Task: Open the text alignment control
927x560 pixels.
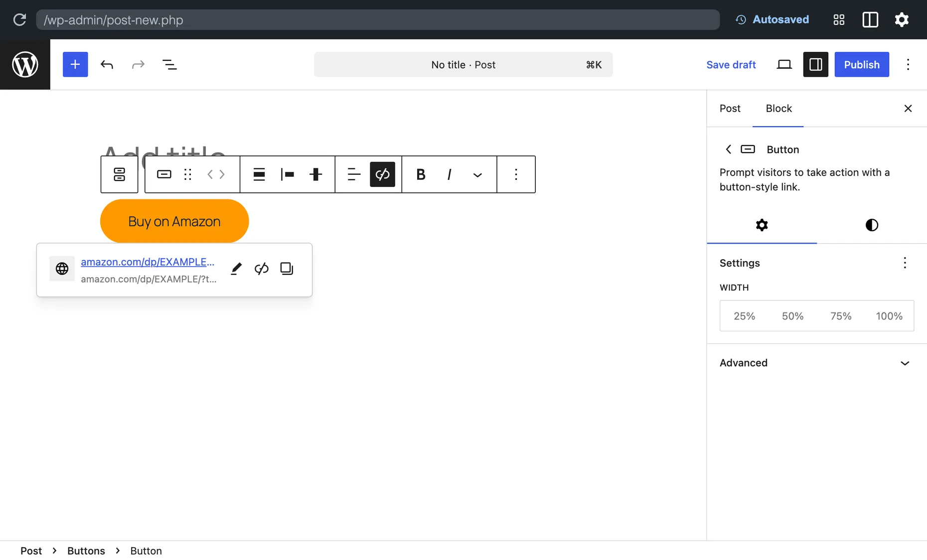Action: [x=354, y=174]
